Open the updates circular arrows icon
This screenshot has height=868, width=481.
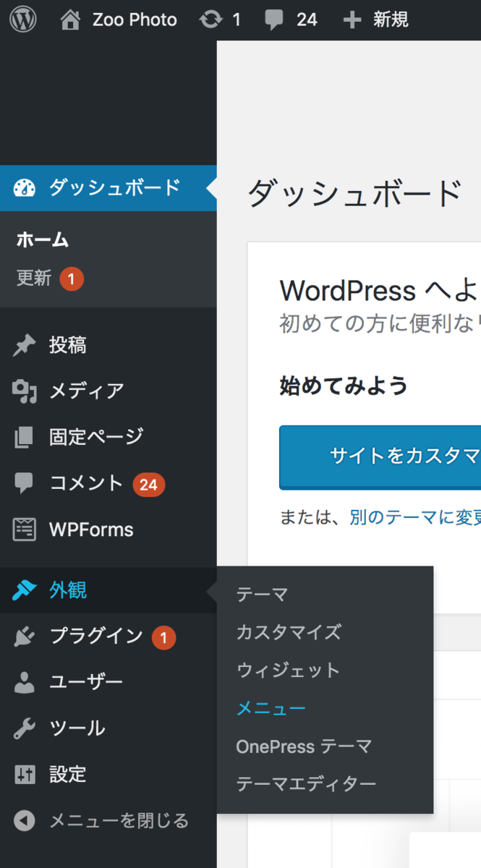pos(210,20)
